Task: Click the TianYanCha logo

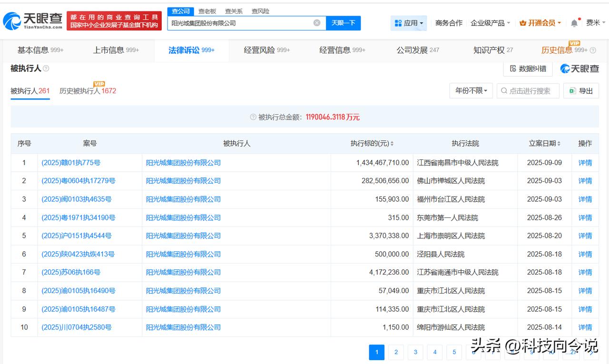Action: [x=33, y=20]
